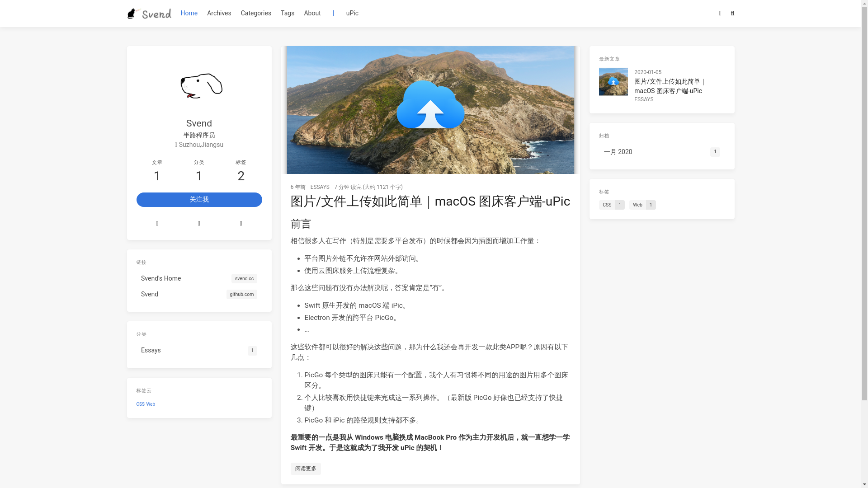Image resolution: width=868 pixels, height=488 pixels.
Task: Click the '6 年前' post time text
Action: [x=298, y=187]
